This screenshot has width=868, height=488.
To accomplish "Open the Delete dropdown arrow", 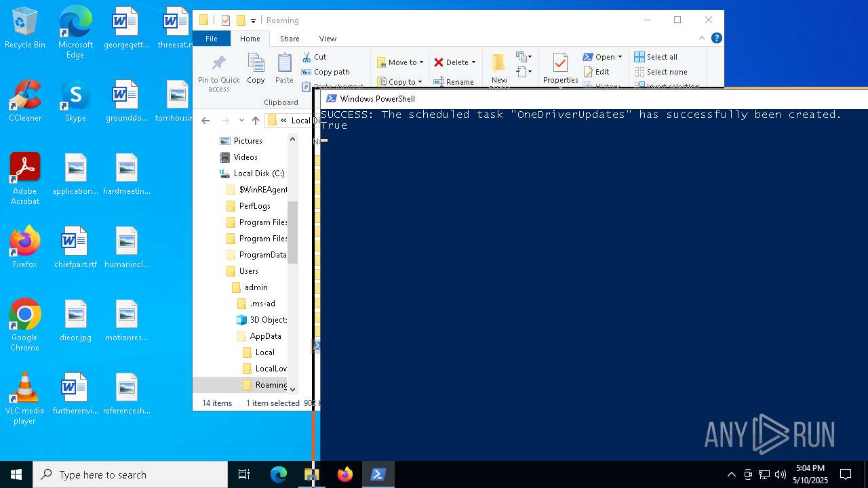I will pos(473,62).
